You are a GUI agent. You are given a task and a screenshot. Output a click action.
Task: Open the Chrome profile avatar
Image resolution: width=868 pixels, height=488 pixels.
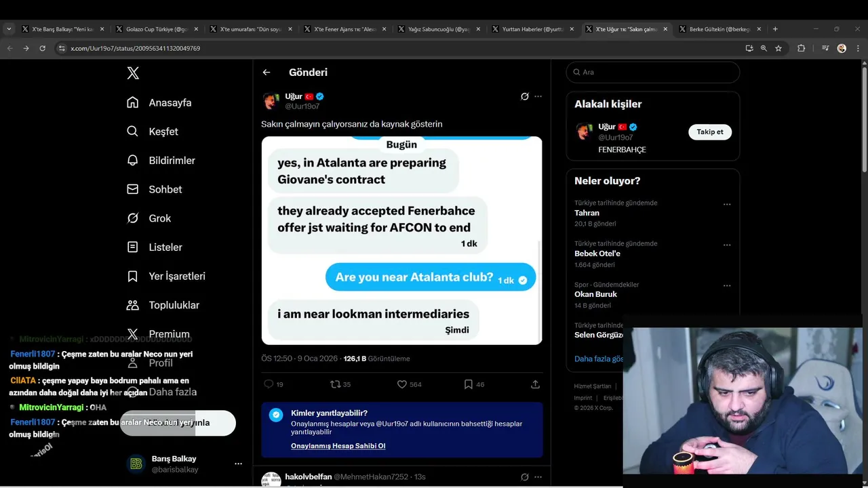coord(842,48)
